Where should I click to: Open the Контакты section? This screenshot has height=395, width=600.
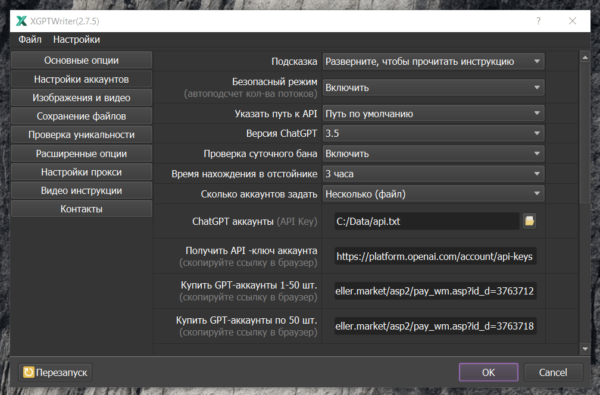click(82, 209)
